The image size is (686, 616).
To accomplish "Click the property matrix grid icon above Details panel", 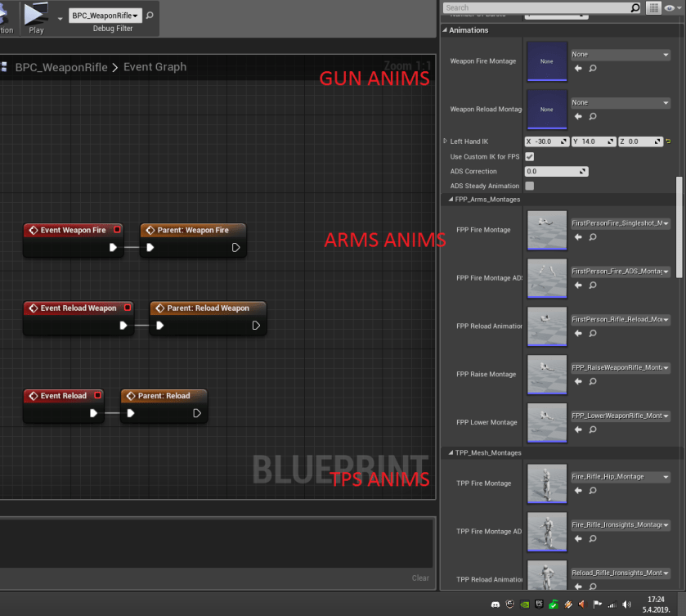I will pyautogui.click(x=654, y=7).
